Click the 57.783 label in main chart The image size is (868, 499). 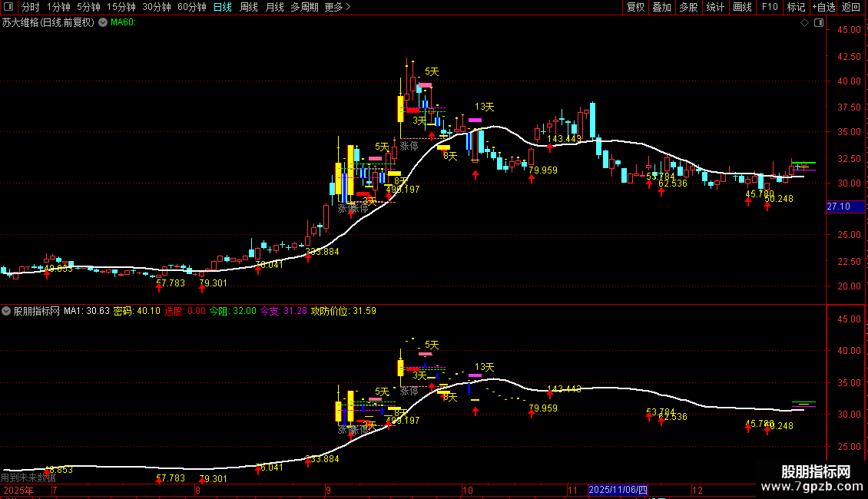click(171, 283)
